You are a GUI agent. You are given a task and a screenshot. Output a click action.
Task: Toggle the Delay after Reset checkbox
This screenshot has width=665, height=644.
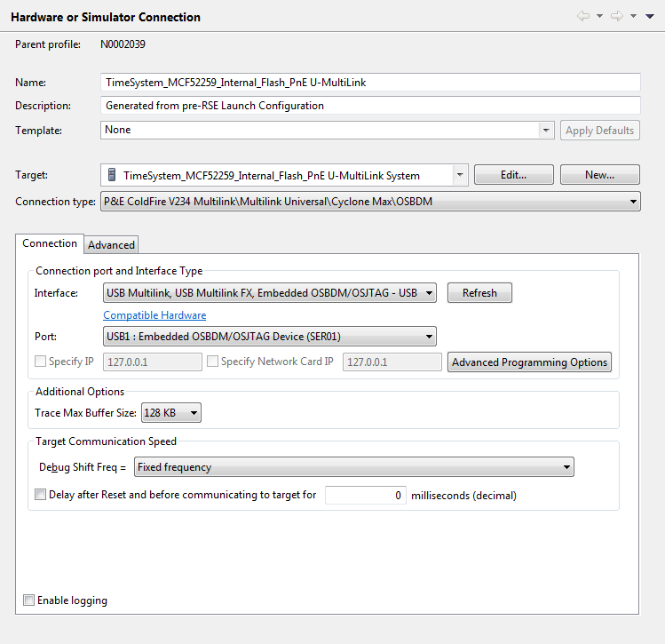pyautogui.click(x=40, y=495)
